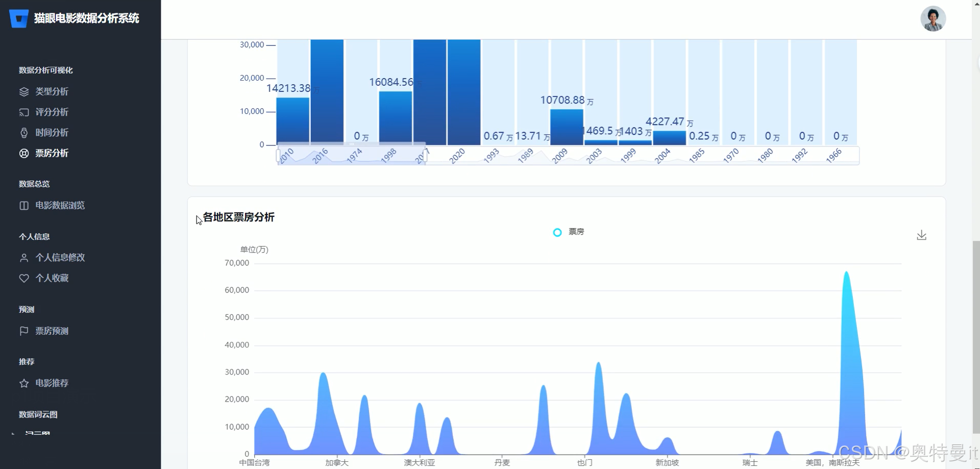The image size is (980, 469).
Task: Select 时间分析 in sidebar
Action: point(52,133)
